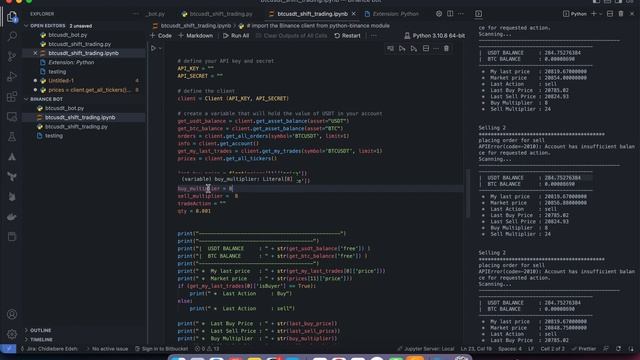The height and width of the screenshot is (360, 640).
Task: Click the notifications bell in the status bar
Action: (631, 349)
